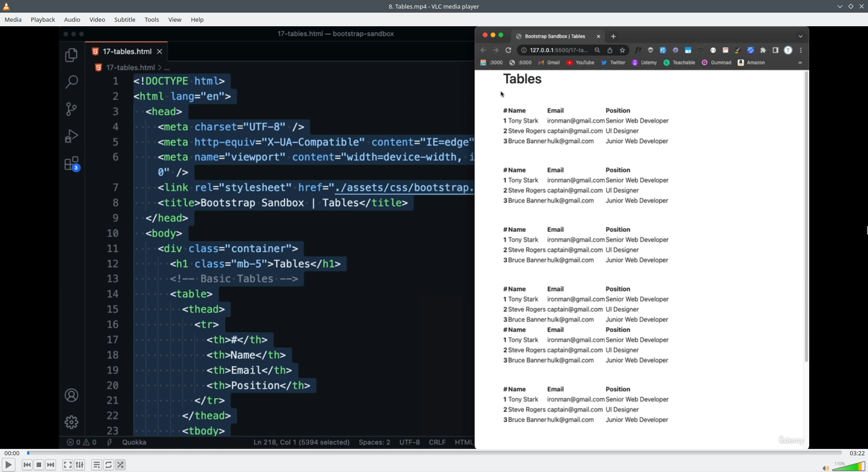This screenshot has height=472, width=868.
Task: Play the video in VLC
Action: point(8,465)
